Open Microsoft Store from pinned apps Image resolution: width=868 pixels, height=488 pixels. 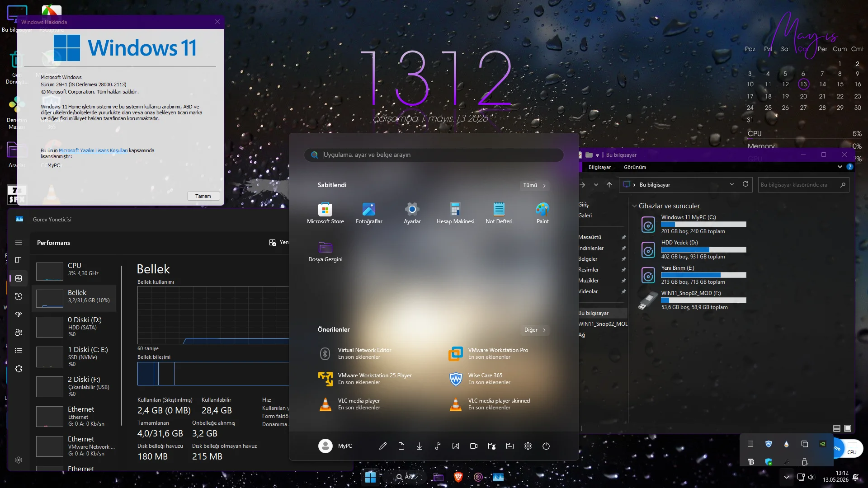click(x=325, y=213)
